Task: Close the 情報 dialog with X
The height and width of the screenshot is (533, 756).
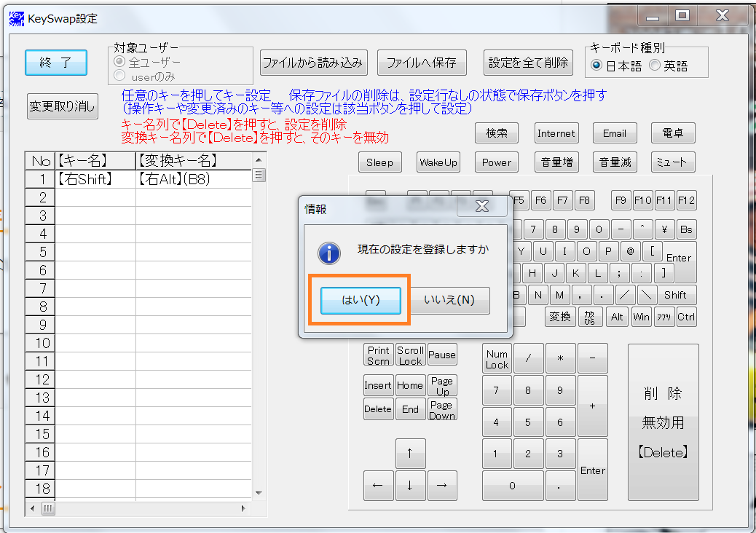Action: pyautogui.click(x=481, y=207)
